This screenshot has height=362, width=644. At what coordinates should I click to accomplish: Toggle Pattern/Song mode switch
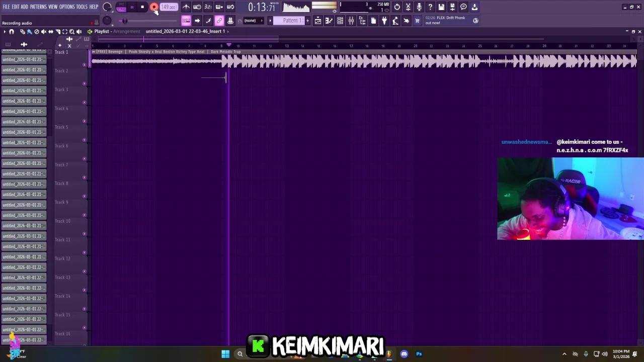pyautogui.click(x=121, y=7)
